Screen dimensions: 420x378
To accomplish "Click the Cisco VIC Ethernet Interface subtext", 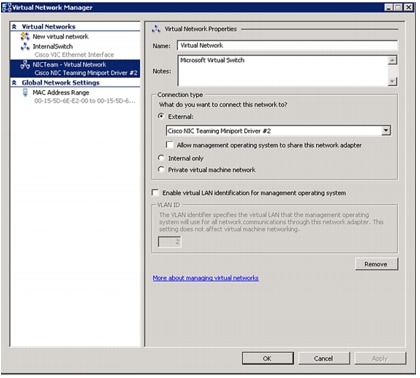I will 74,55.
